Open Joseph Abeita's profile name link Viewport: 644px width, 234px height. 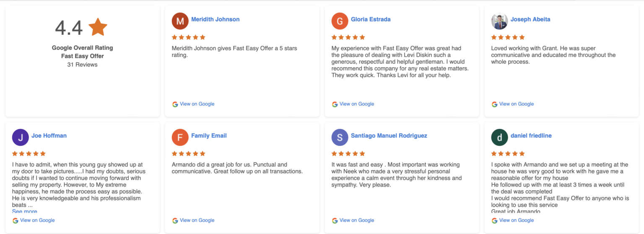click(x=530, y=19)
